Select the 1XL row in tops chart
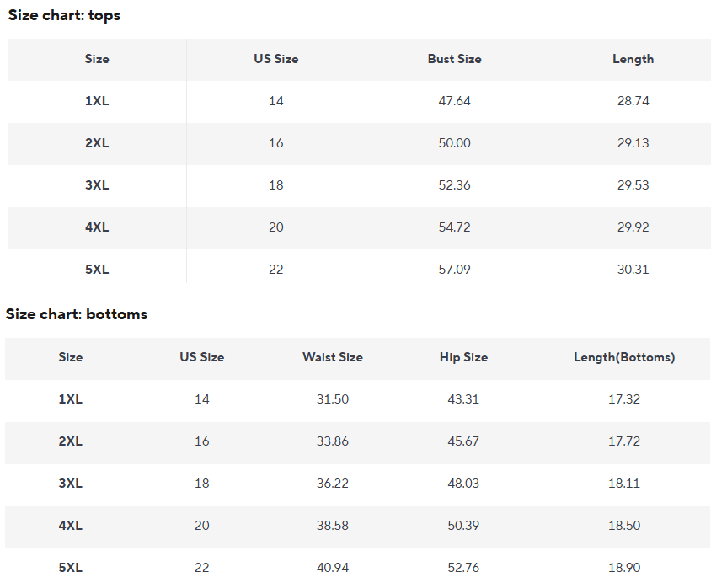711x588 pixels. [x=359, y=101]
